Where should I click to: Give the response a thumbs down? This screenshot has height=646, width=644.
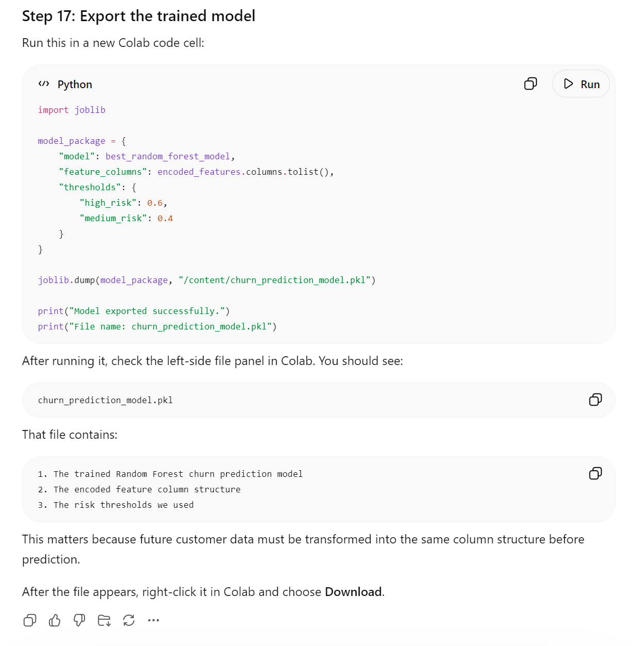pos(79,620)
